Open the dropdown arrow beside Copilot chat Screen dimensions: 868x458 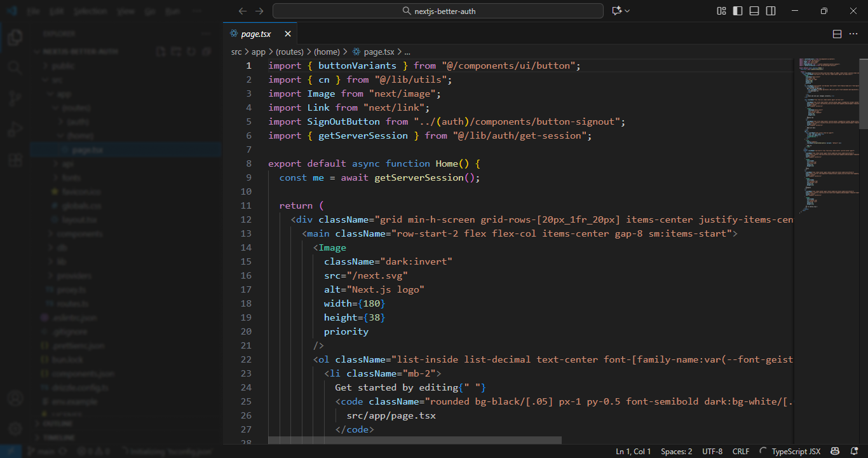tap(627, 11)
